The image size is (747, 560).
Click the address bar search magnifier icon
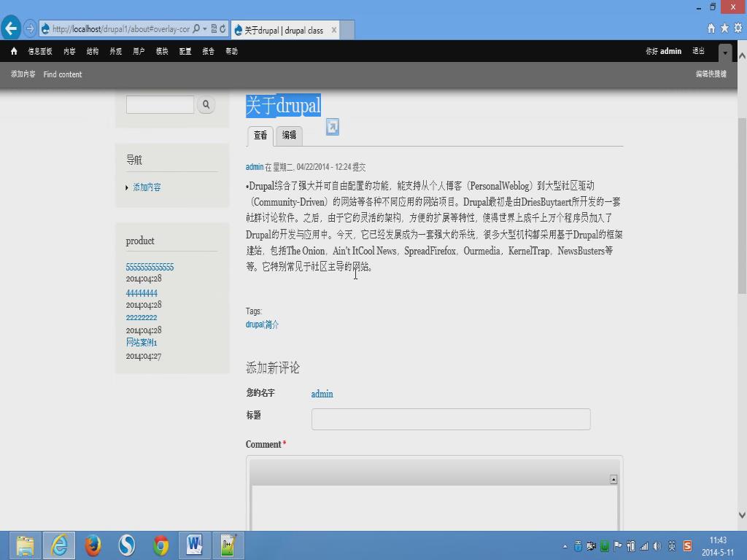(x=196, y=29)
